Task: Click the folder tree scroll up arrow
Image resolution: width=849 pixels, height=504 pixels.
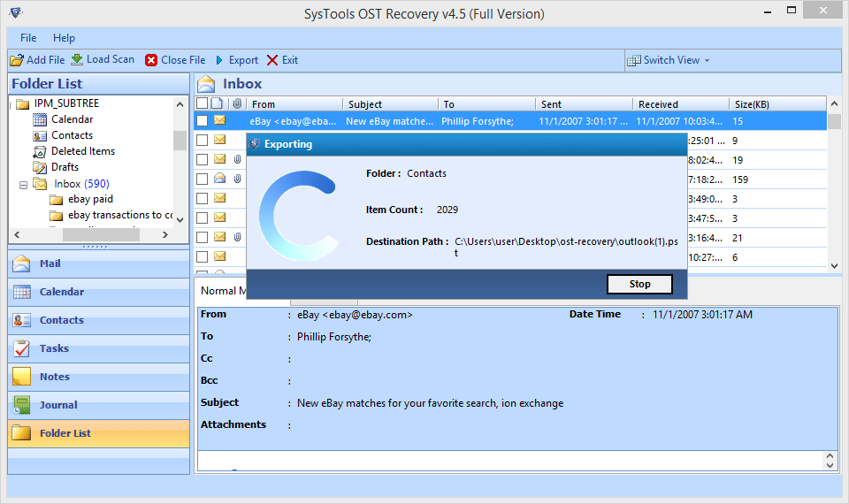Action: coord(180,104)
